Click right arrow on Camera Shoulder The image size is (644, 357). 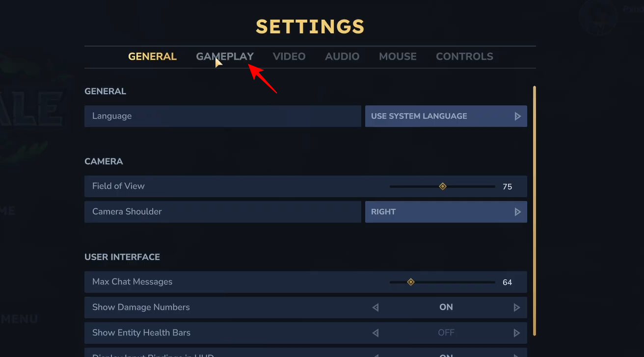coord(517,212)
